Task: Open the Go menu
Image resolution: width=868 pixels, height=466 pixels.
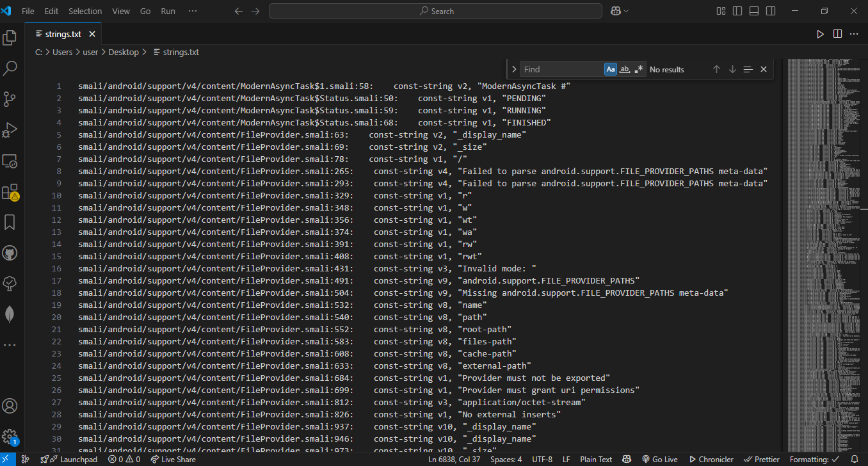Action: 145,11
